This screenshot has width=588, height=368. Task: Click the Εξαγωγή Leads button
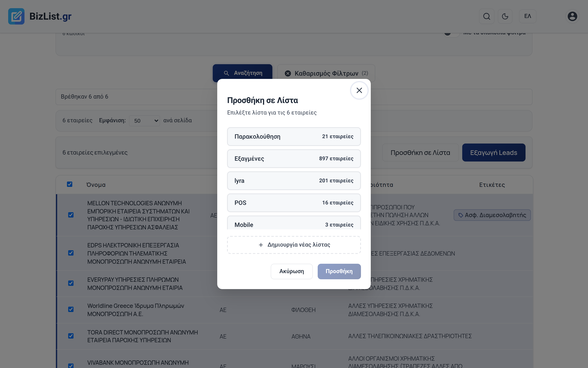pyautogui.click(x=493, y=153)
